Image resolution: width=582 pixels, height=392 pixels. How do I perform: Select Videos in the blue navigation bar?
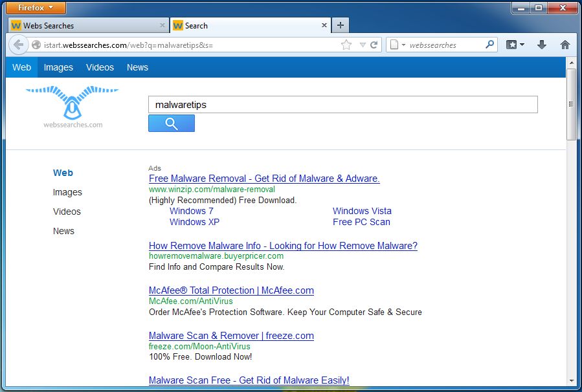click(100, 67)
